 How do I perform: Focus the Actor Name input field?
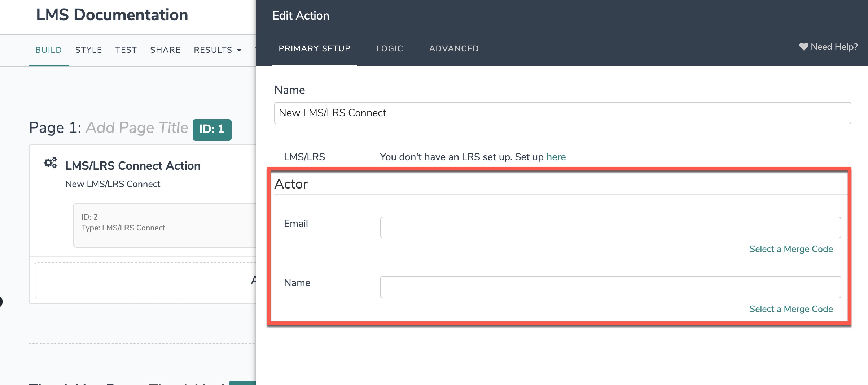(610, 287)
